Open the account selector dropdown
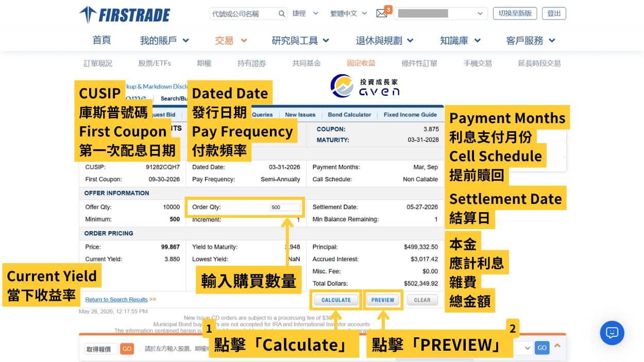This screenshot has width=644, height=362. 440,14
